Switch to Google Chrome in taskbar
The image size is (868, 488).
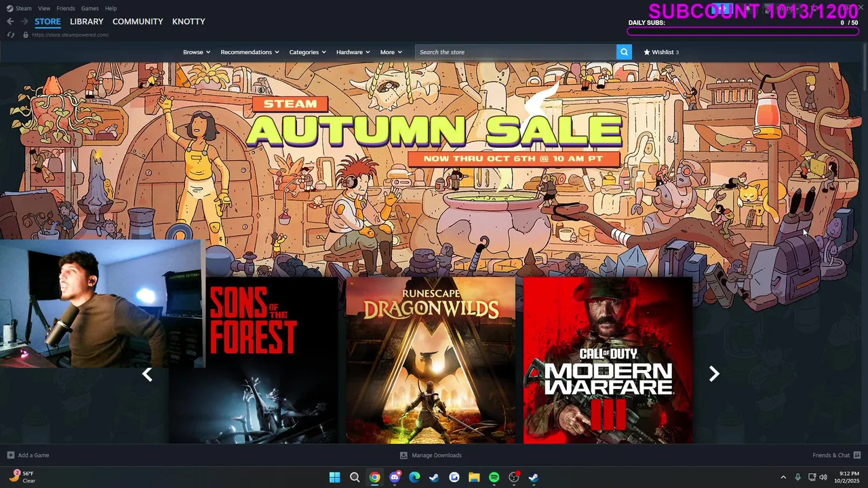pos(374,477)
